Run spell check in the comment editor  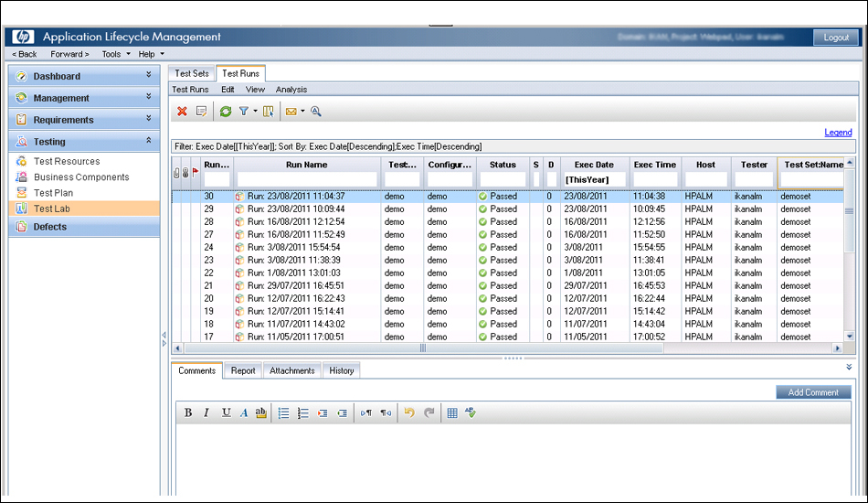471,412
